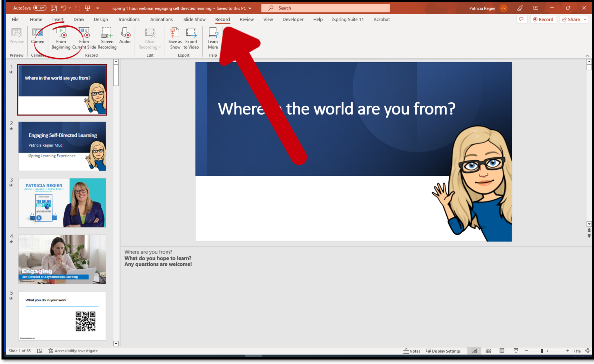The height and width of the screenshot is (364, 594).
Task: Switch to Reading view
Action: [x=502, y=351]
